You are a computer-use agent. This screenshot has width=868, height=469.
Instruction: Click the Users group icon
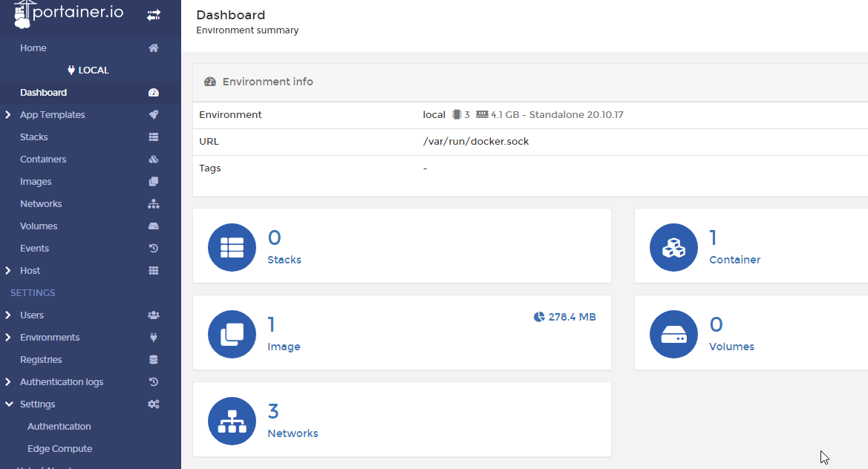pyautogui.click(x=154, y=315)
